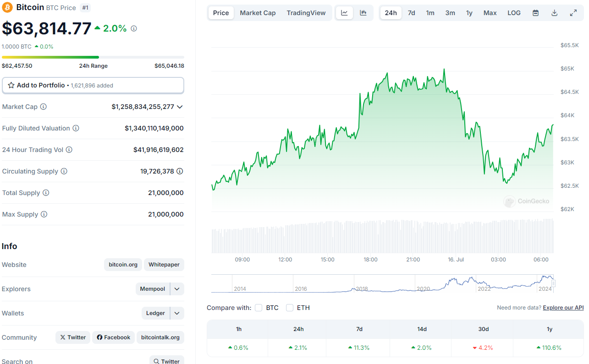Open Facebook community link

(x=114, y=337)
